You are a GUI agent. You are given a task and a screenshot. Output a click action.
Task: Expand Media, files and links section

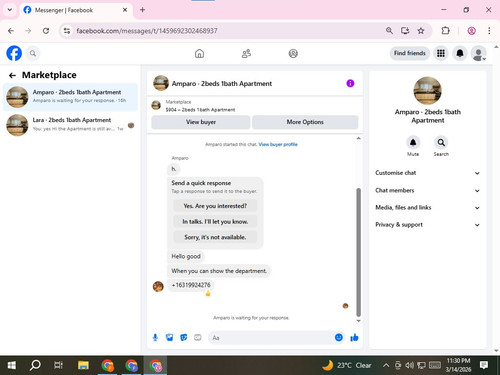(428, 208)
